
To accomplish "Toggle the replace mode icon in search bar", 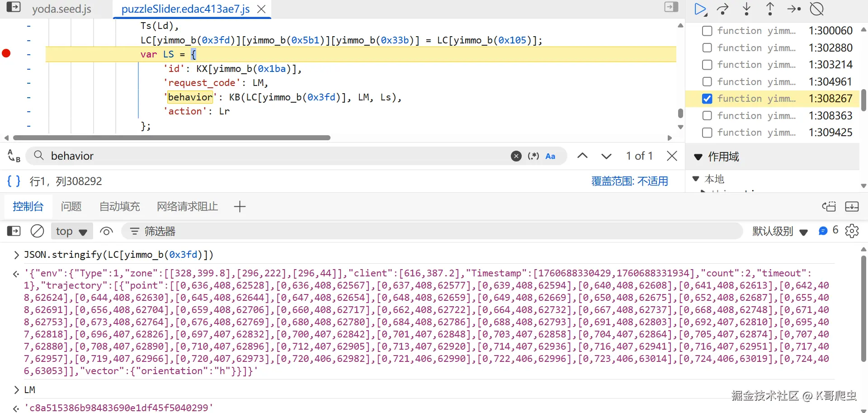I will 14,156.
